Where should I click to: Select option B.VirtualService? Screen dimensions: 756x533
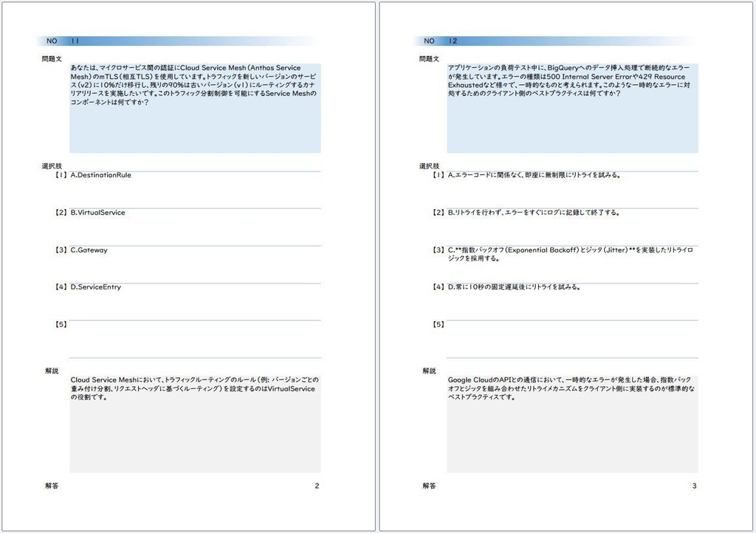coord(98,213)
